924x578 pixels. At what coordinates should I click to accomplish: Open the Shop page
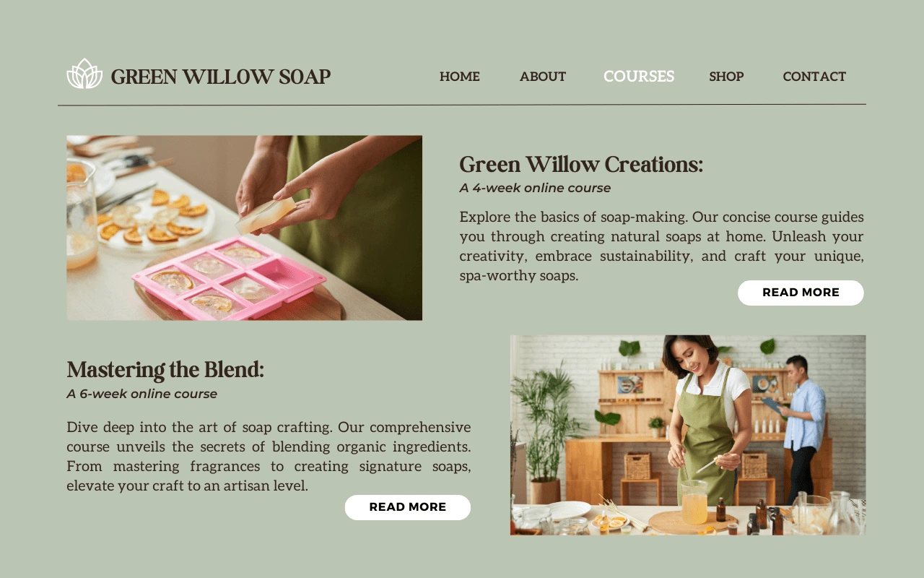(x=726, y=77)
